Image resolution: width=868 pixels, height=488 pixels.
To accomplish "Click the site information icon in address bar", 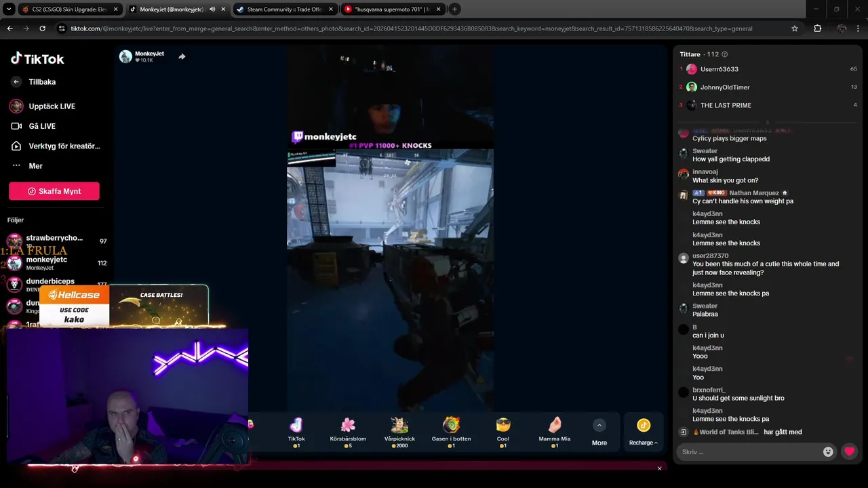I will (x=62, y=28).
